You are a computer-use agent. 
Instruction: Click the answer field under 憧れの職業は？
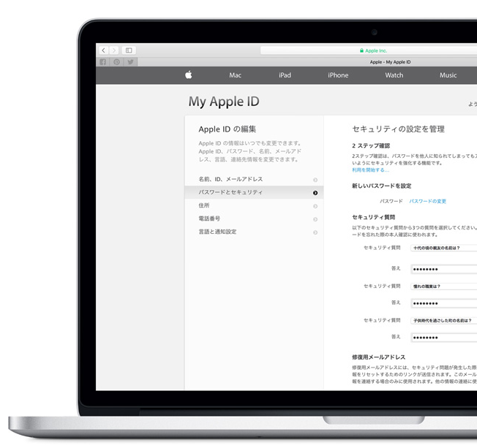click(x=444, y=303)
